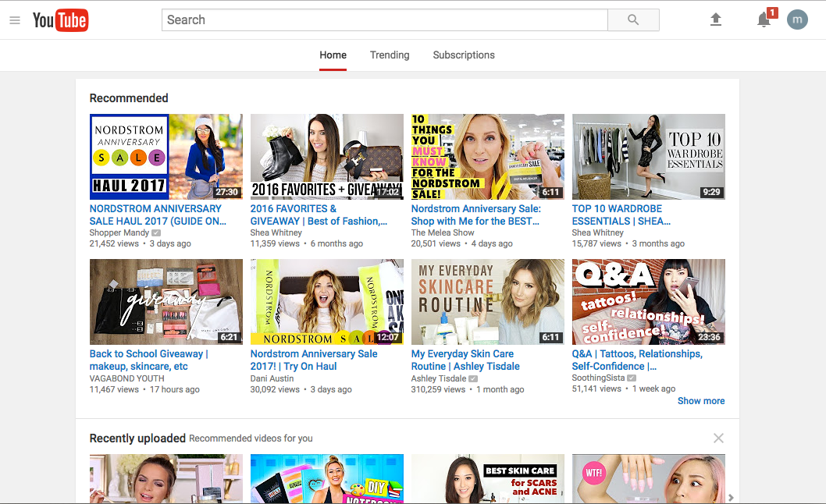This screenshot has width=826, height=504.
Task: Click the Recently uploaded heading
Action: (137, 438)
